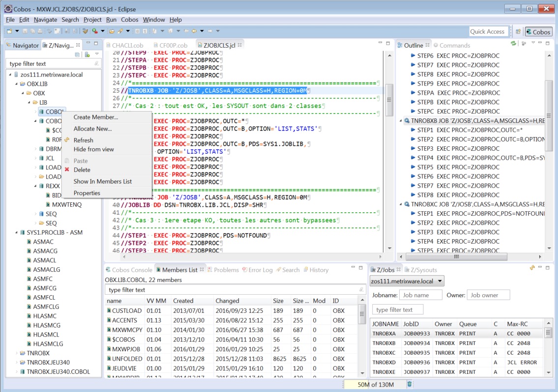Choose Delete in the context menu
558x392 pixels.
107,170
